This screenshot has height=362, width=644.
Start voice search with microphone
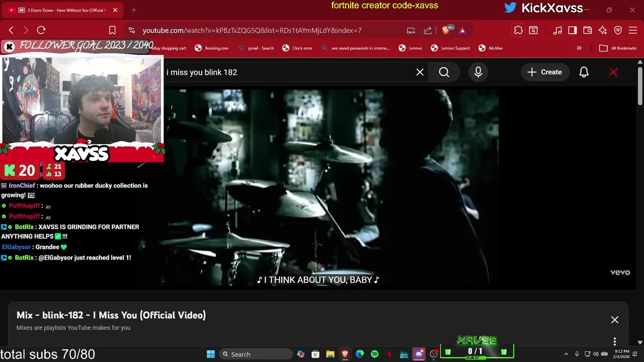click(x=478, y=72)
